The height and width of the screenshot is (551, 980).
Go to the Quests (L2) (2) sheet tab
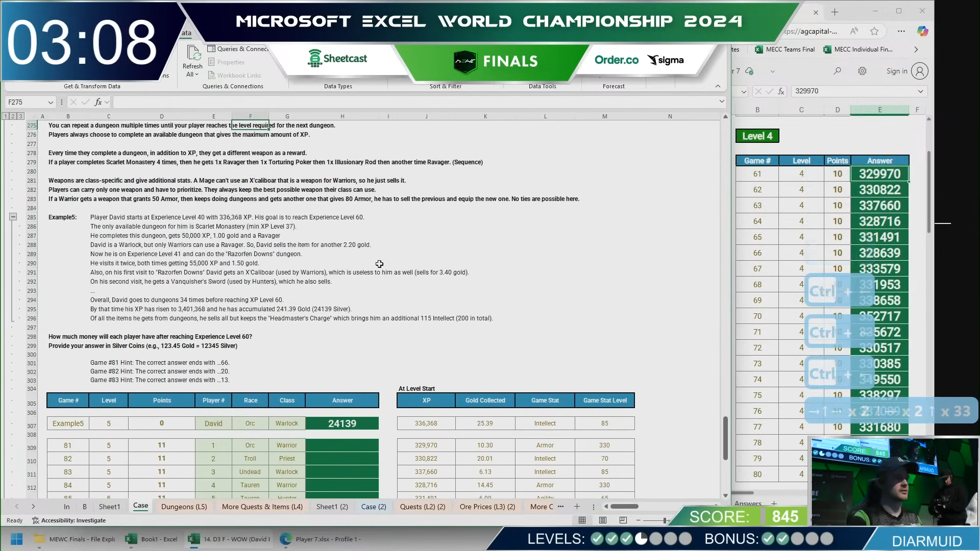(423, 507)
